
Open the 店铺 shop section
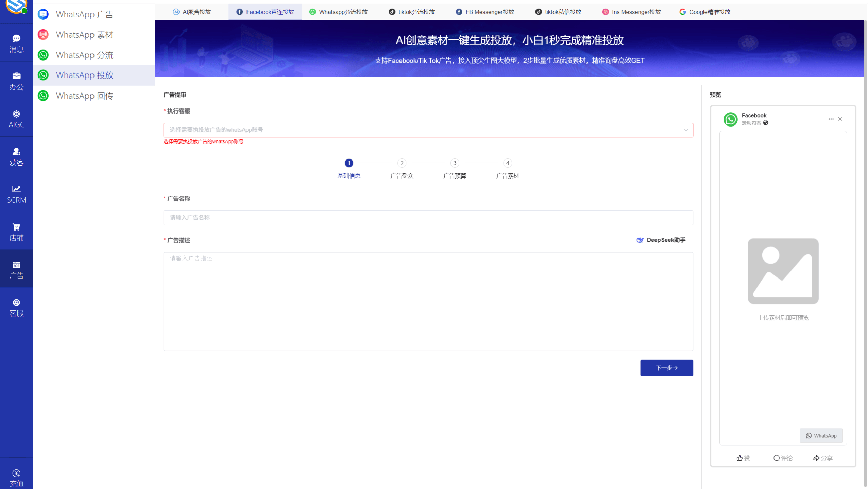coord(16,231)
